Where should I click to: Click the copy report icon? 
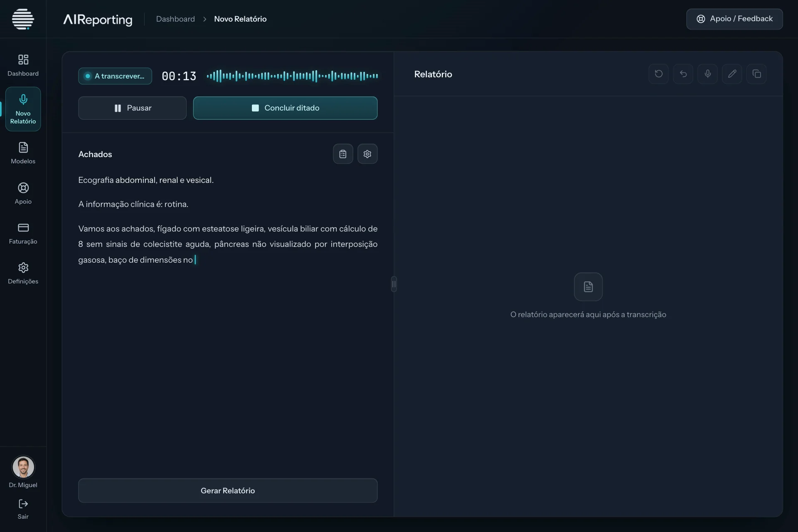tap(757, 74)
